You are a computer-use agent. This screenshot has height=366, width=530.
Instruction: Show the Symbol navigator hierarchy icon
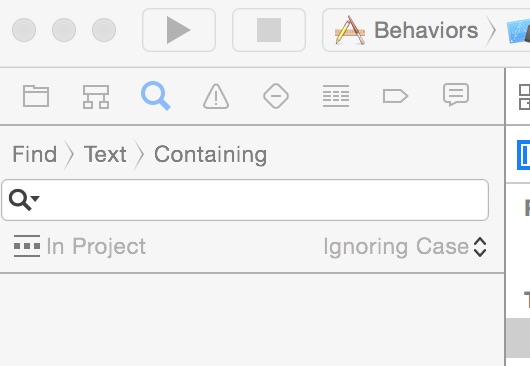click(x=96, y=97)
